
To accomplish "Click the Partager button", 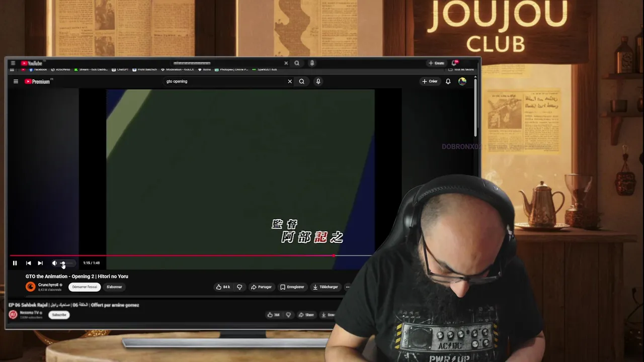I will click(x=262, y=287).
